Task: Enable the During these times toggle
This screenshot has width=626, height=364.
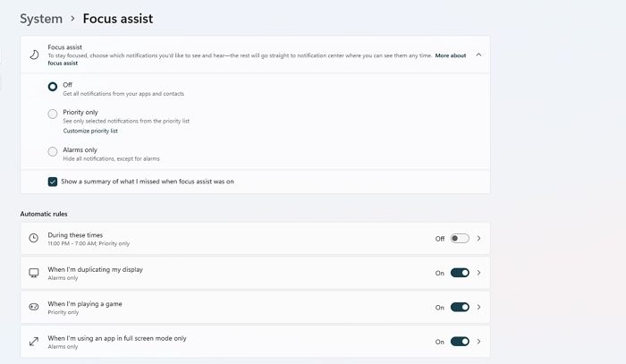Action: [x=460, y=239]
